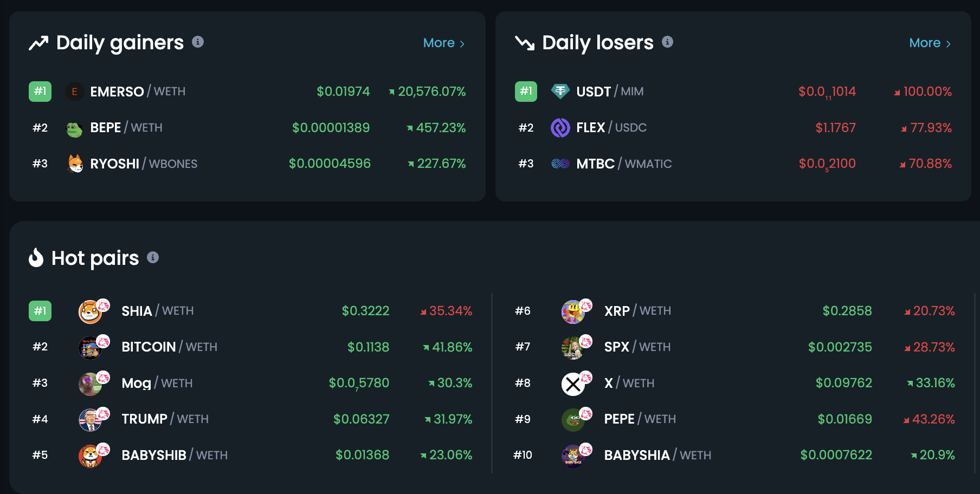Select the PEPE / WETH hot pair row
This screenshot has height=494, width=980.
(x=734, y=419)
